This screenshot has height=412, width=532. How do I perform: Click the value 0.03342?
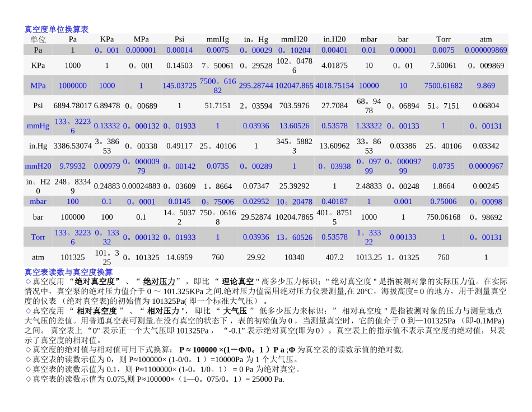click(486, 146)
